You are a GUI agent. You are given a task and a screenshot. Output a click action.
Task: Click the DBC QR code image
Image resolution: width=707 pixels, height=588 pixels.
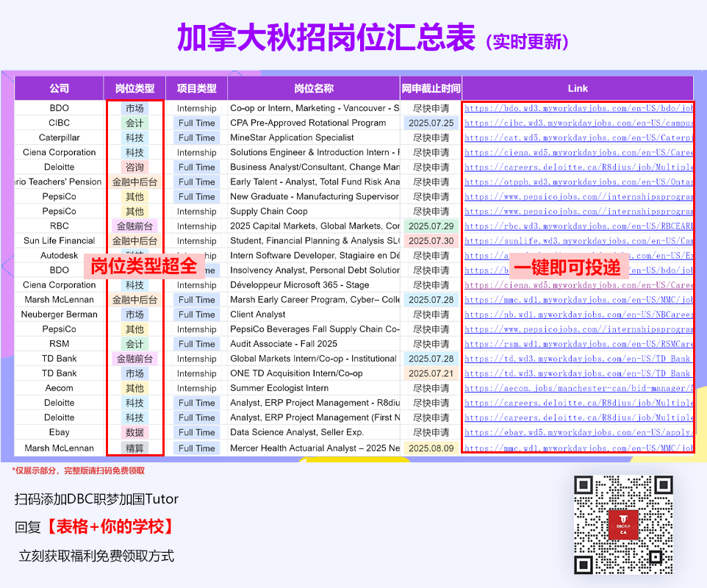coord(623,525)
